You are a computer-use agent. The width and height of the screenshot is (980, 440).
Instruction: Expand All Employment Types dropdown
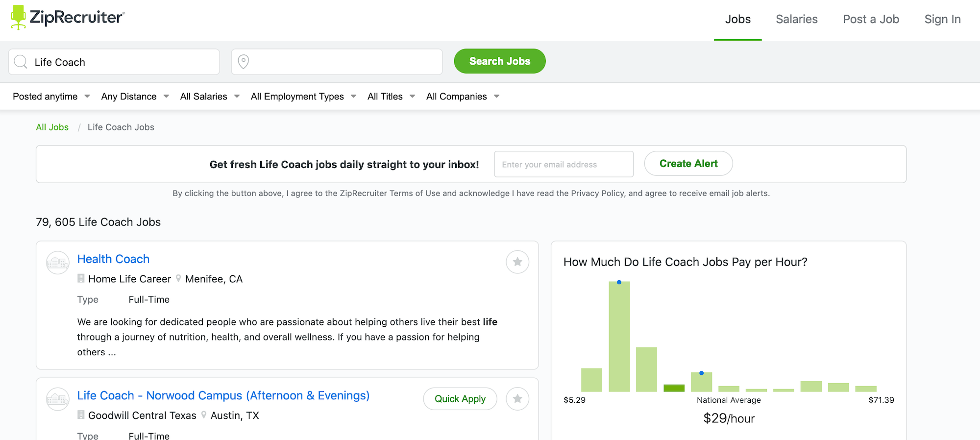304,97
